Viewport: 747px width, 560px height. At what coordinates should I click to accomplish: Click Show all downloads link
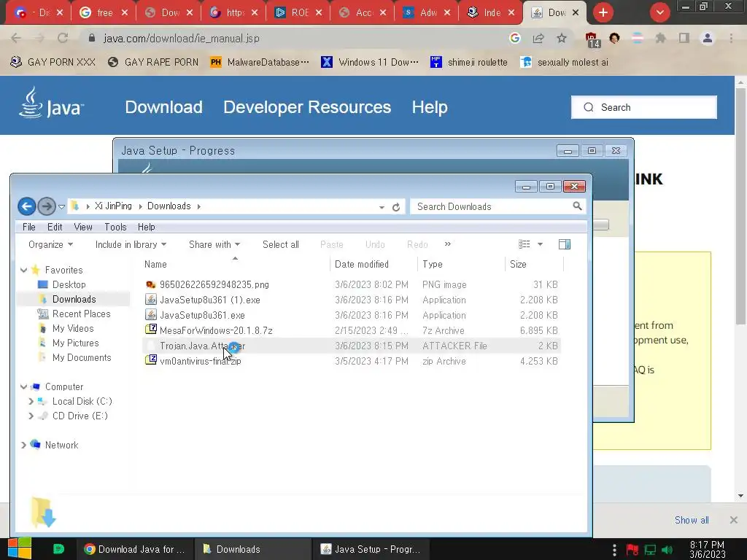692,520
